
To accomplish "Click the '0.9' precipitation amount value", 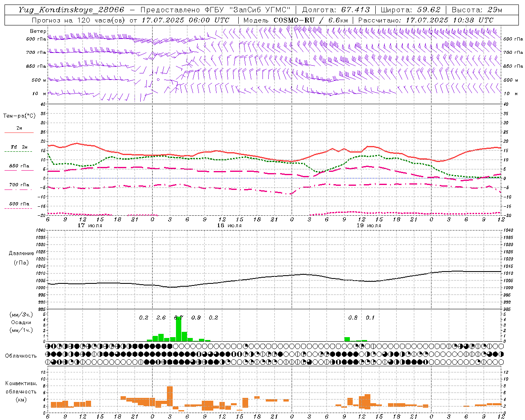I will (196, 318).
